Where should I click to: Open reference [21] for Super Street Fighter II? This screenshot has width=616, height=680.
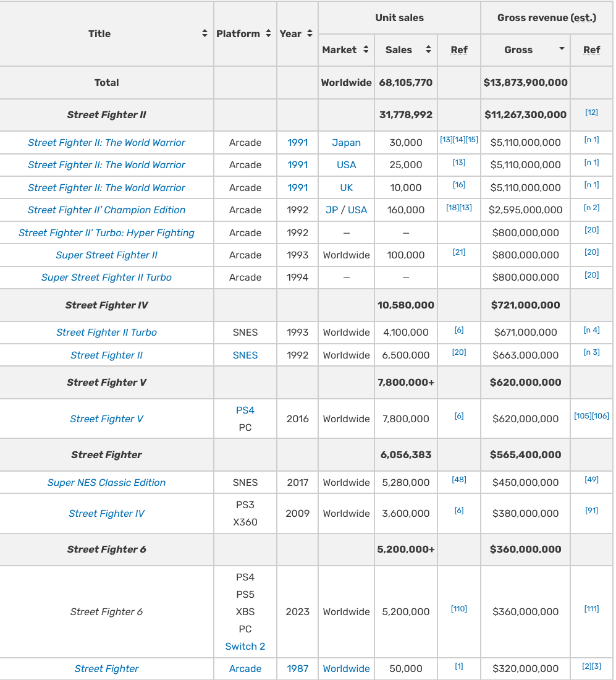(x=458, y=252)
